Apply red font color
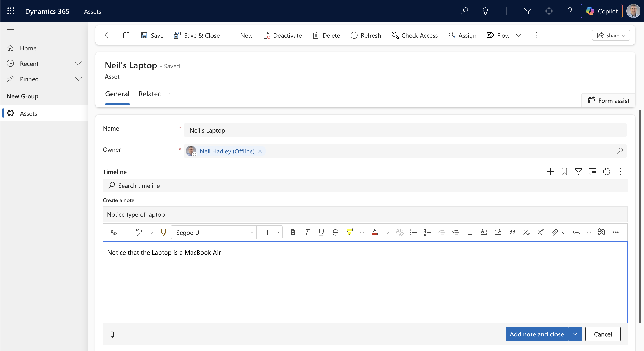The width and height of the screenshot is (644, 351). [x=375, y=232]
